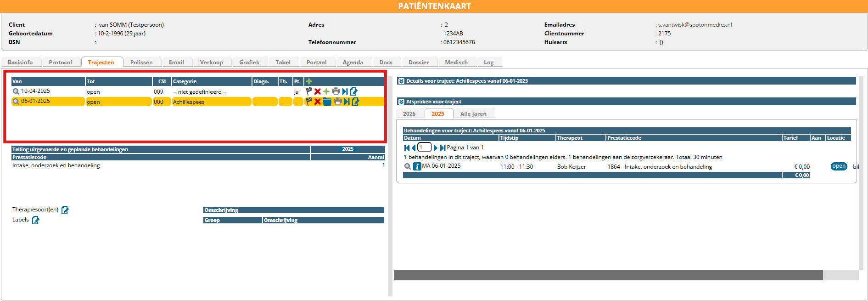Open magnifier for the 06-01-2025 traject
Image resolution: width=868 pixels, height=301 pixels.
(x=16, y=102)
